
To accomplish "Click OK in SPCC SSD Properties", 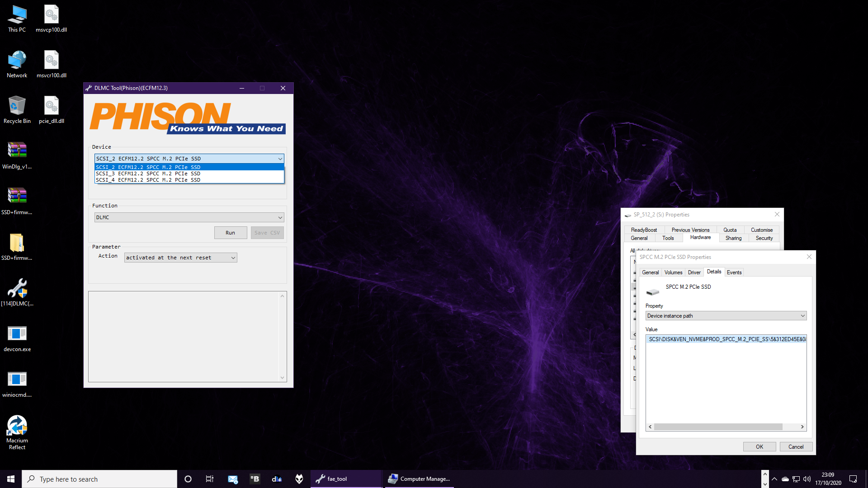I will 759,447.
